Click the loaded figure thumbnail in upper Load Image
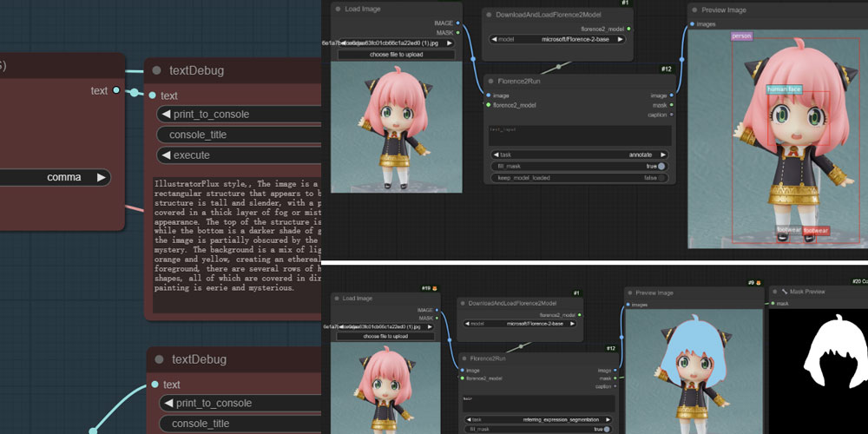This screenshot has height=434, width=868. tap(397, 127)
